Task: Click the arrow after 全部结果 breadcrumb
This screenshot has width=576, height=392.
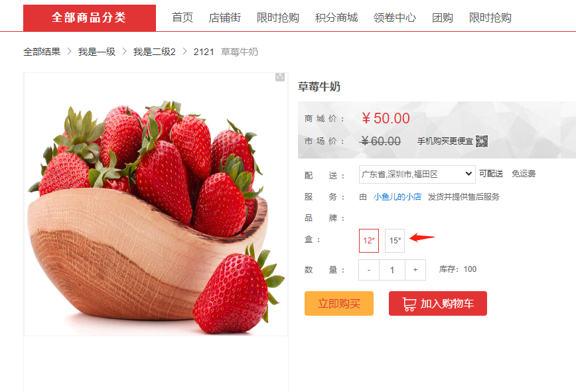Action: pyautogui.click(x=69, y=51)
